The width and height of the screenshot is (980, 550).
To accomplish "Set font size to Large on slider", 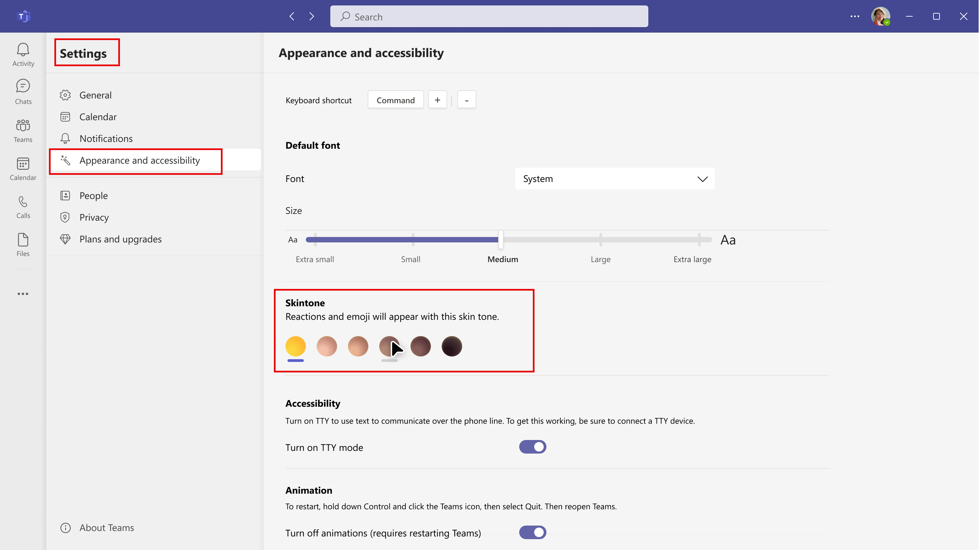I will 600,239.
